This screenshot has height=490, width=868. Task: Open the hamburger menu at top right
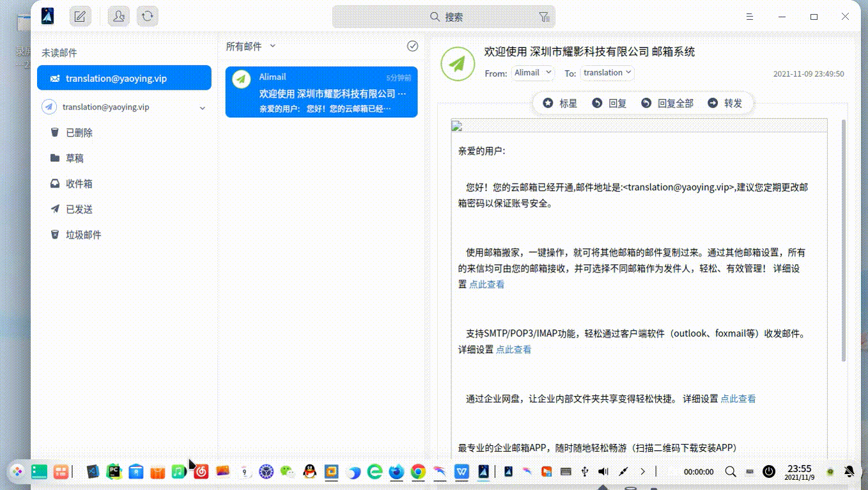click(x=749, y=17)
